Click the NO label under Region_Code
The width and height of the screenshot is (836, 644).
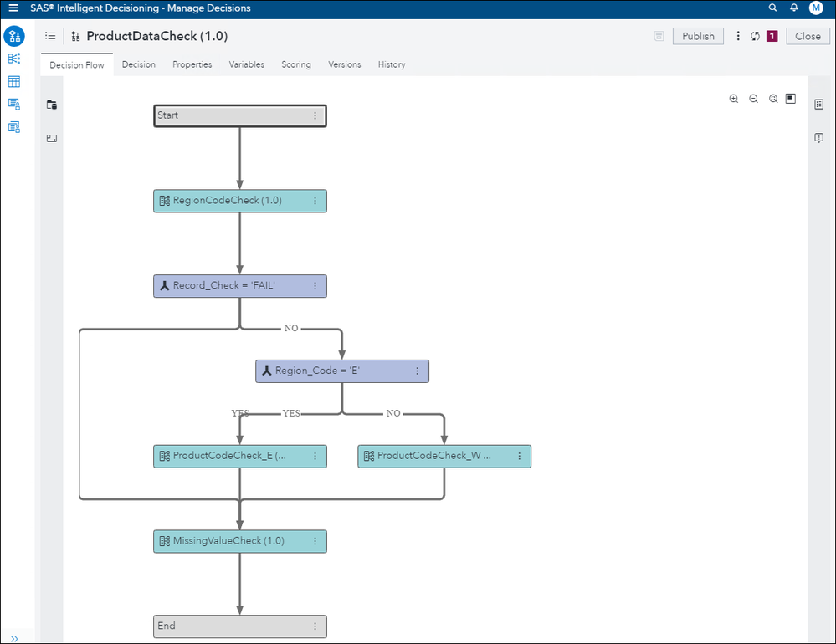click(x=393, y=413)
